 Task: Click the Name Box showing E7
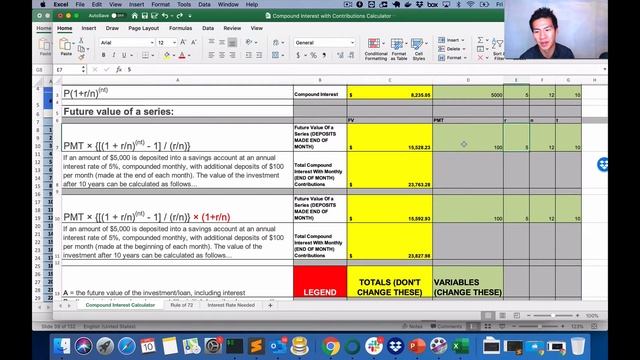click(70, 70)
